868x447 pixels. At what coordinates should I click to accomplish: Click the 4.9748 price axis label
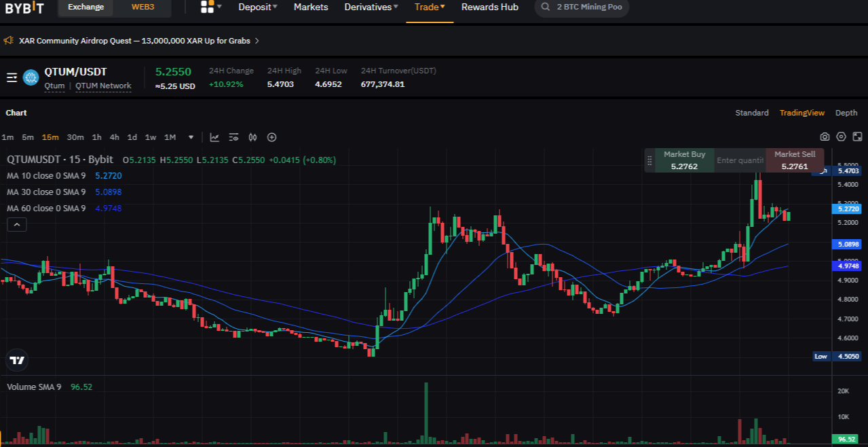[x=848, y=266]
